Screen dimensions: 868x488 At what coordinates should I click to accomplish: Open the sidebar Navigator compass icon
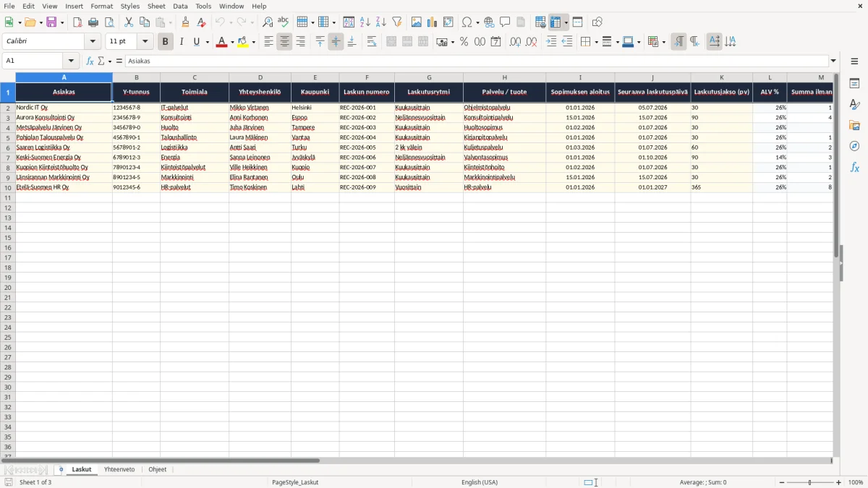coord(854,146)
